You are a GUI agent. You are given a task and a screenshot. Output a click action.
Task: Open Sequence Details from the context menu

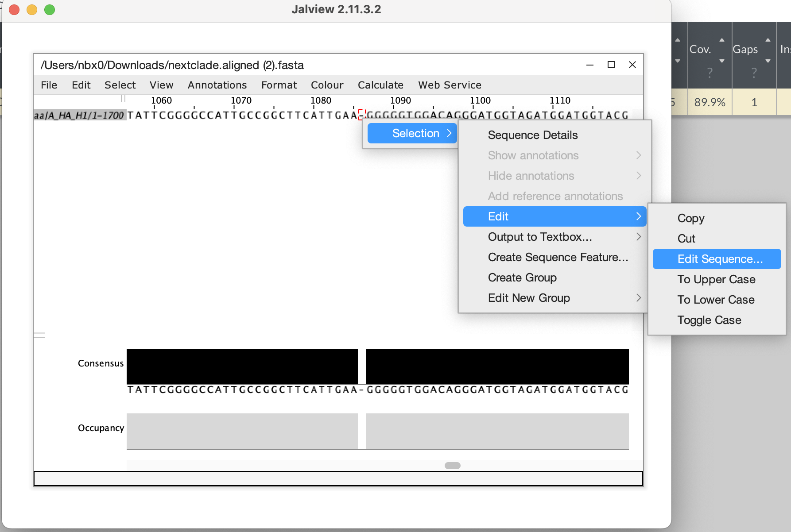532,135
